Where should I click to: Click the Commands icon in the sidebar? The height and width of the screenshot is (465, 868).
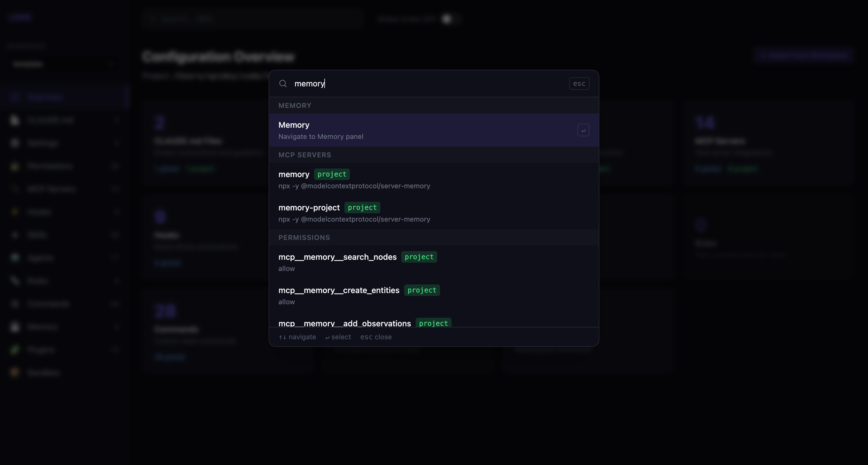(x=15, y=303)
